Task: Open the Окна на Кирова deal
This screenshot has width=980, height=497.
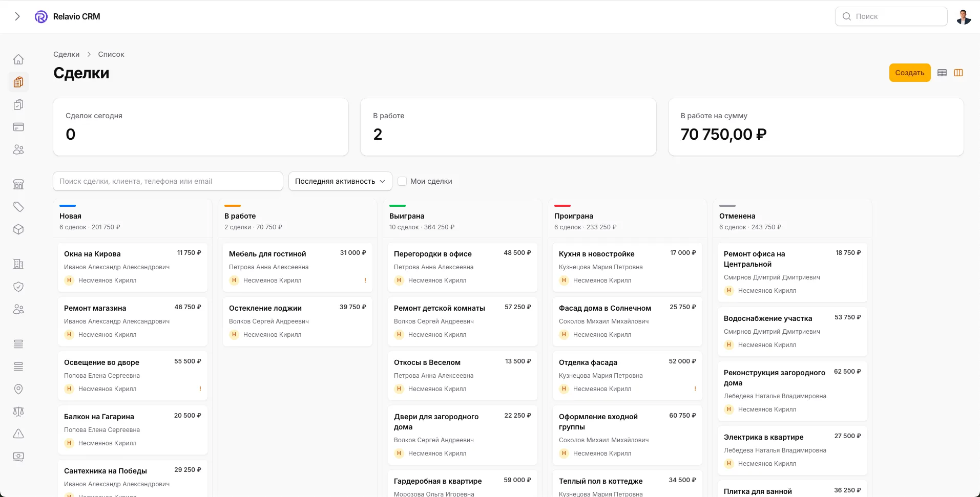Action: tap(133, 267)
